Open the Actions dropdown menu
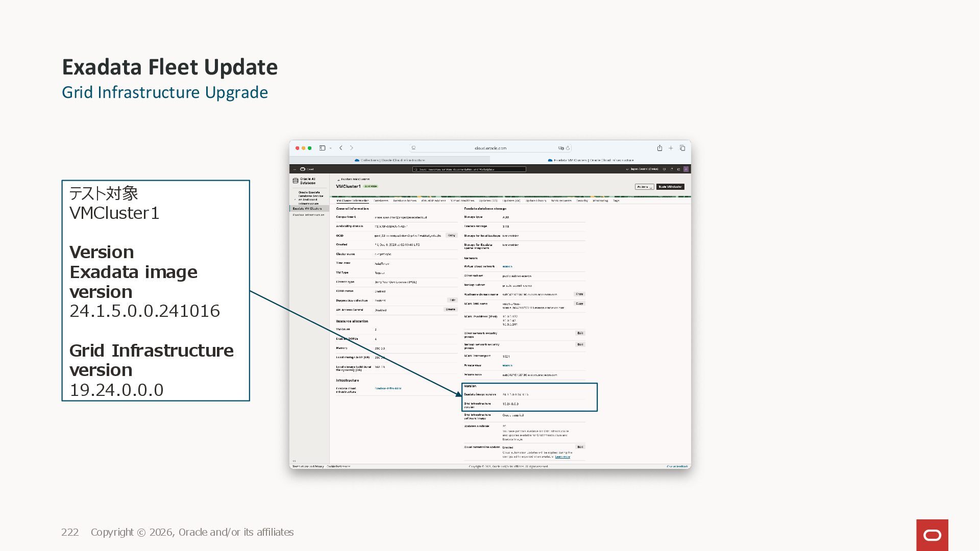Image resolution: width=980 pixels, height=551 pixels. pyautogui.click(x=644, y=187)
